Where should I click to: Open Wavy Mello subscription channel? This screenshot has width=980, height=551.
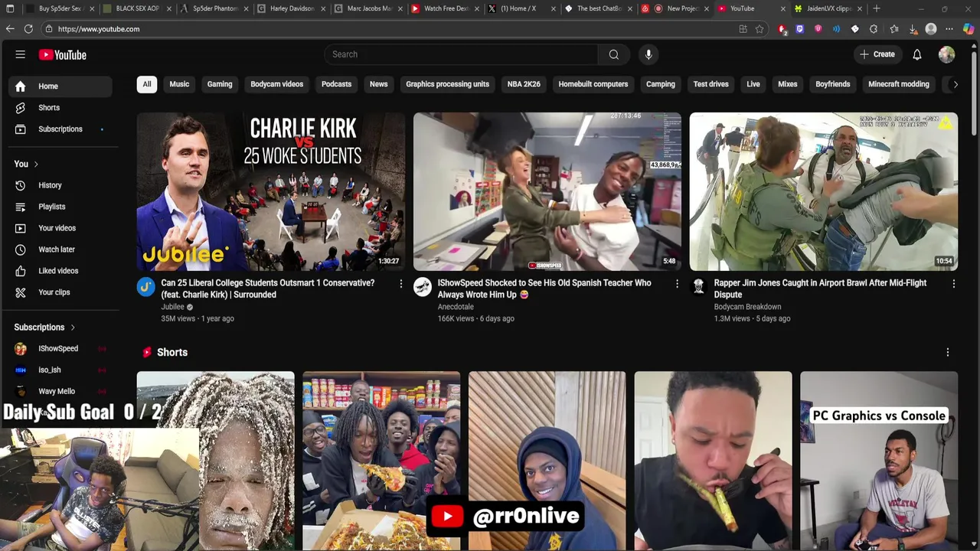60,391
